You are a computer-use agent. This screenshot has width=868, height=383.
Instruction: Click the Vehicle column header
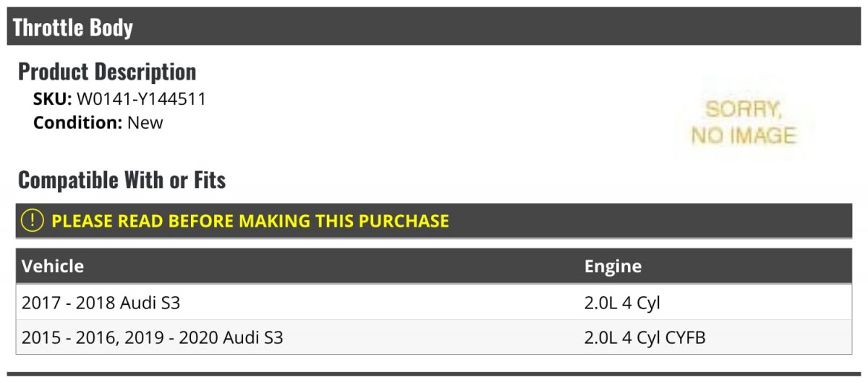tap(53, 266)
